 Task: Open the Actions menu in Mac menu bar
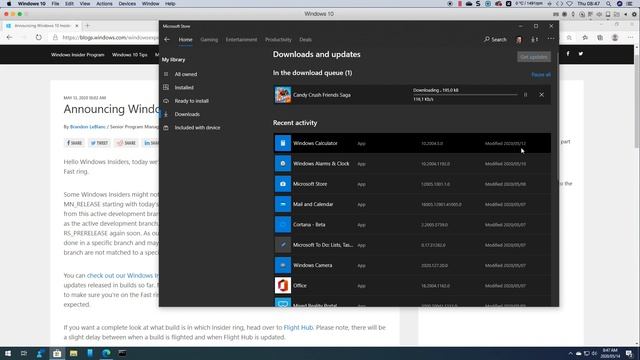(x=104, y=4)
